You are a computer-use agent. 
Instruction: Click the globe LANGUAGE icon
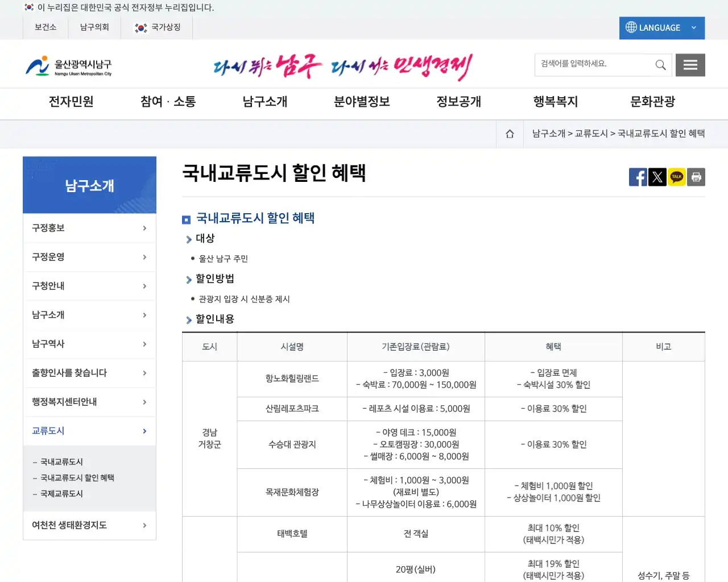click(x=631, y=27)
